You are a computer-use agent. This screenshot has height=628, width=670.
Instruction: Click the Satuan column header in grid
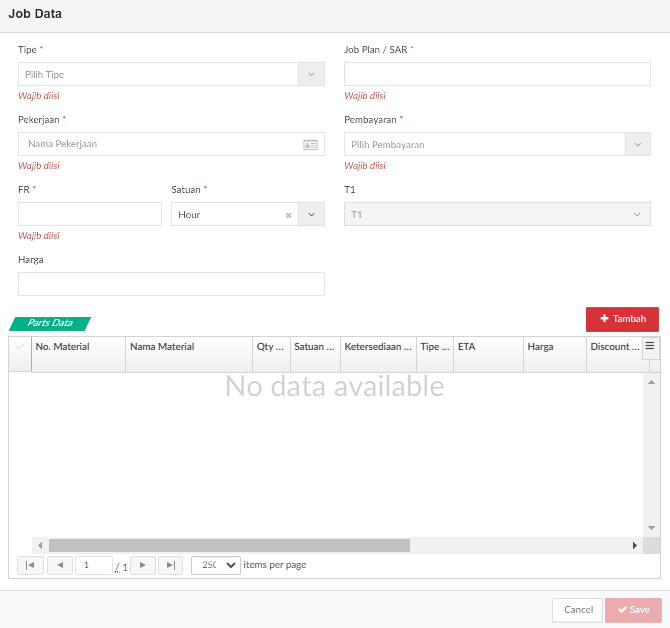315,354
